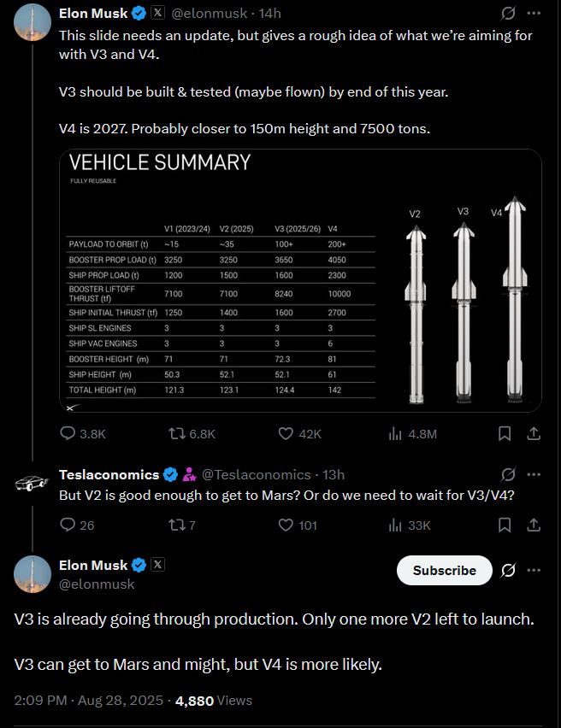Viewport: 561px width, 728px height.
Task: View analytics showing 4.8M views
Action: 395,433
